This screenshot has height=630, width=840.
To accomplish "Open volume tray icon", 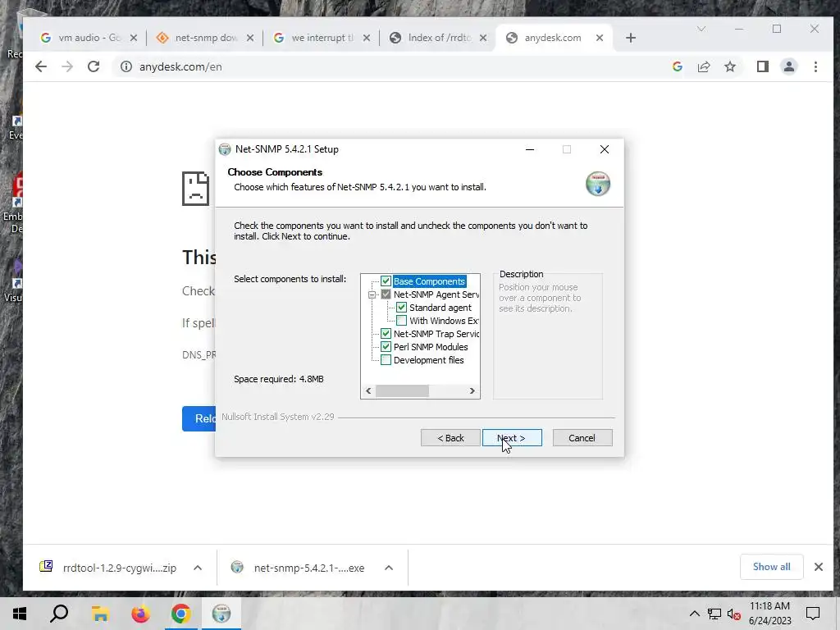I will [733, 614].
